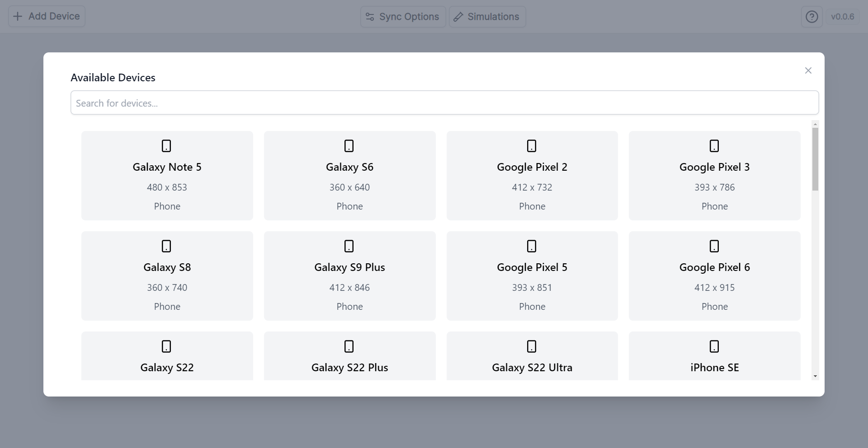
Task: Click the sliders icon in Sync Options
Action: pos(370,17)
